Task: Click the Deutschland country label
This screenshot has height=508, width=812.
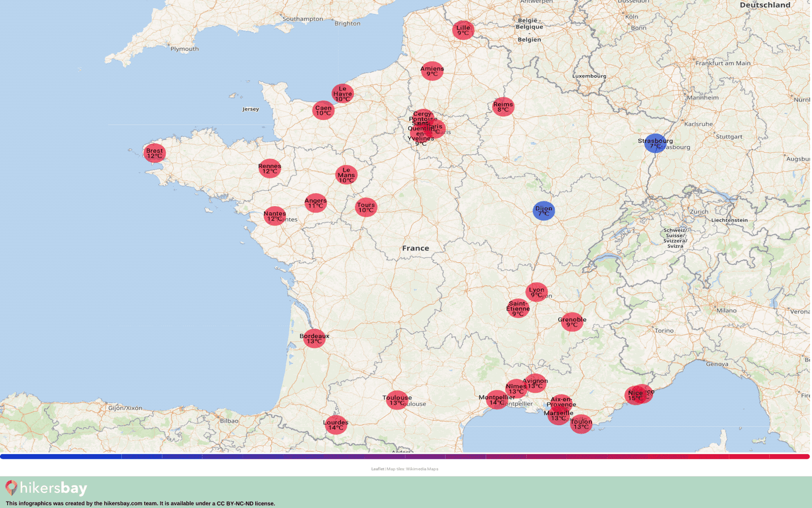Action: point(765,5)
